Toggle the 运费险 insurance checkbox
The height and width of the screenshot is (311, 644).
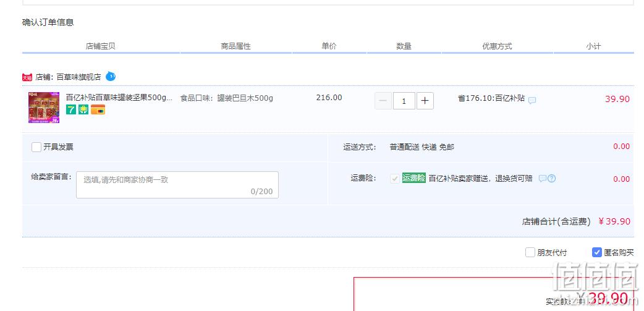[395, 179]
